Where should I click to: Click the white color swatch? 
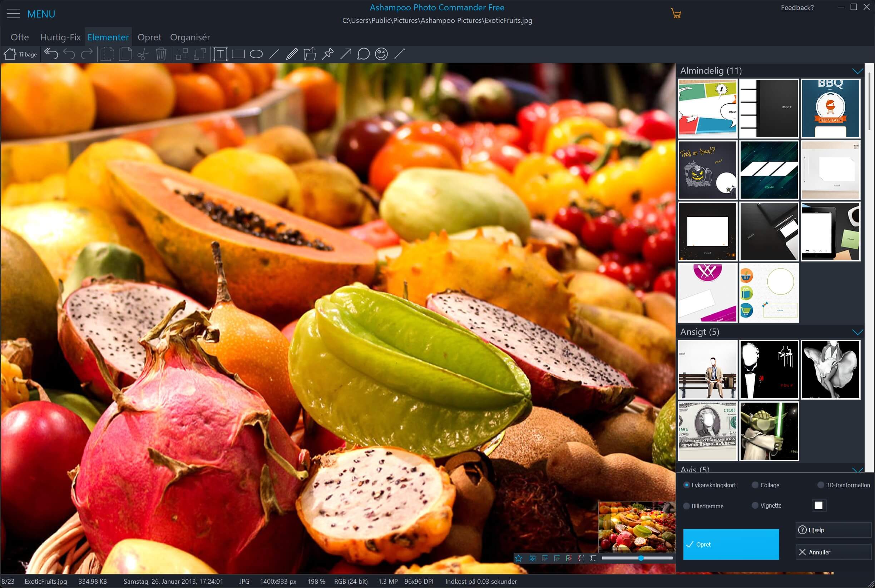(818, 505)
